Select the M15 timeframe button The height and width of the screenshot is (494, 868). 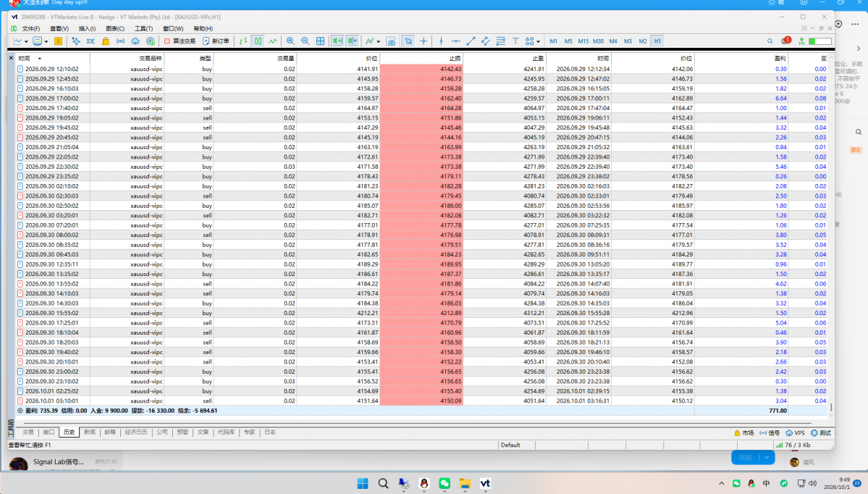tap(583, 41)
